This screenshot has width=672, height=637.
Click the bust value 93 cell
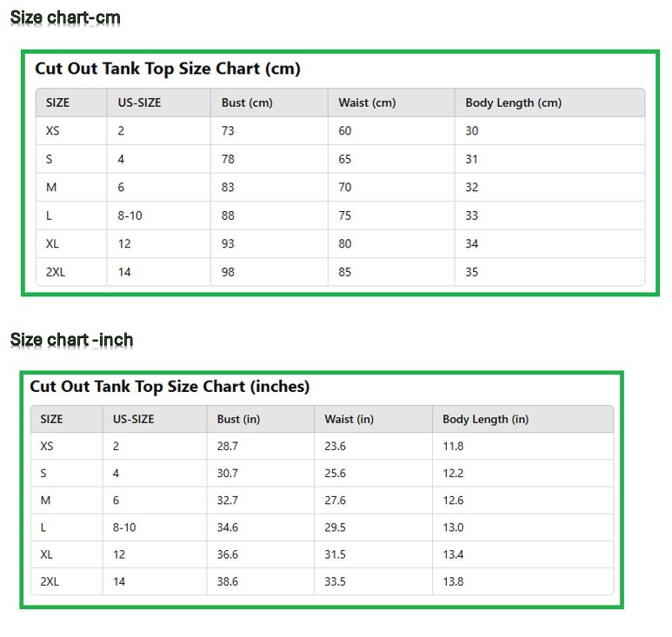(x=228, y=244)
